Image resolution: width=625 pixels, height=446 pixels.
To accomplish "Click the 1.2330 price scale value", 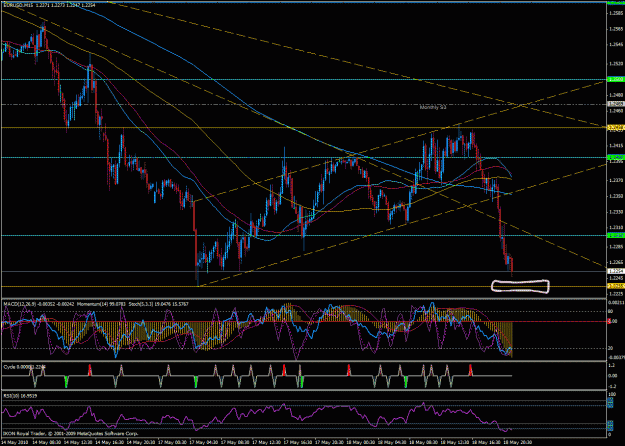I will tap(616, 212).
